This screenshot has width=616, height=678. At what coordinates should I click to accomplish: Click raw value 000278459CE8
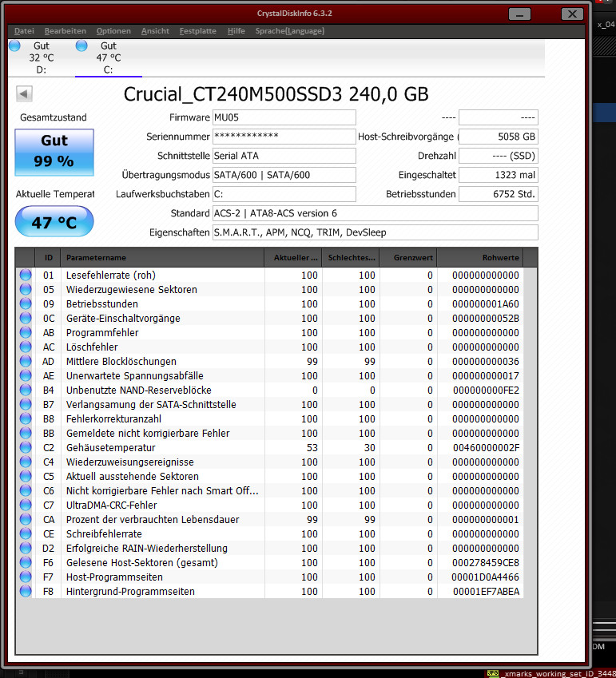(x=485, y=562)
